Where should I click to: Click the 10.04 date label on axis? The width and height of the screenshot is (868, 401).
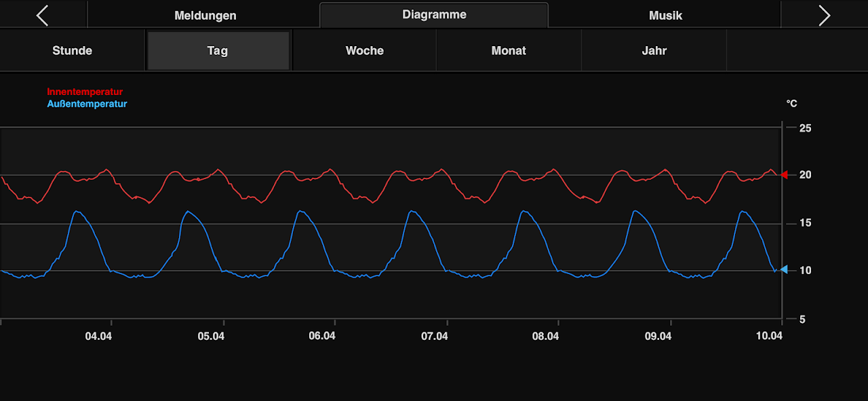[x=769, y=336]
